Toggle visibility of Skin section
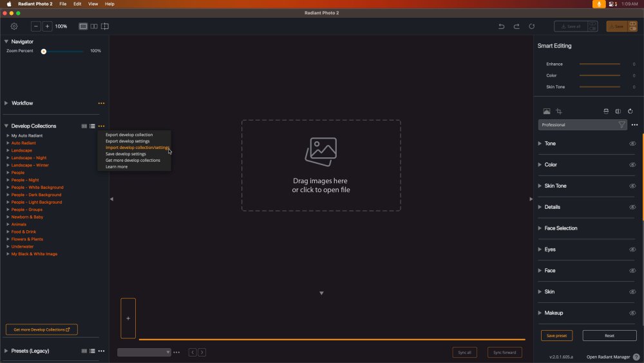Viewport: 644px width, 363px height. tap(632, 292)
